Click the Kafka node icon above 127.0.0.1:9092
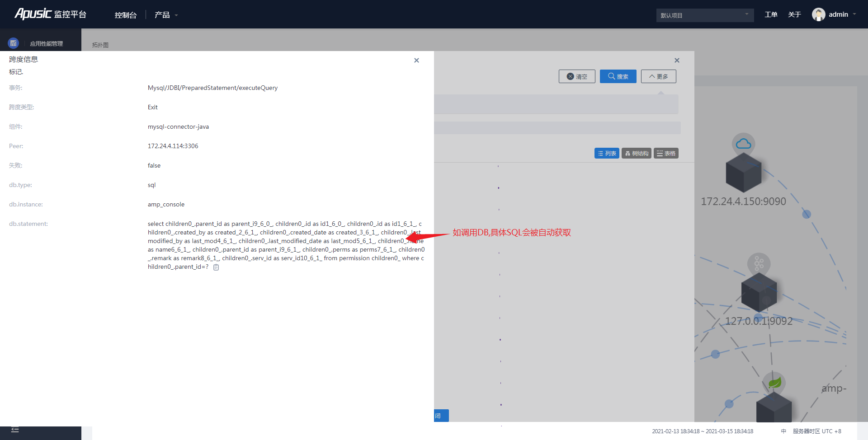 click(759, 264)
